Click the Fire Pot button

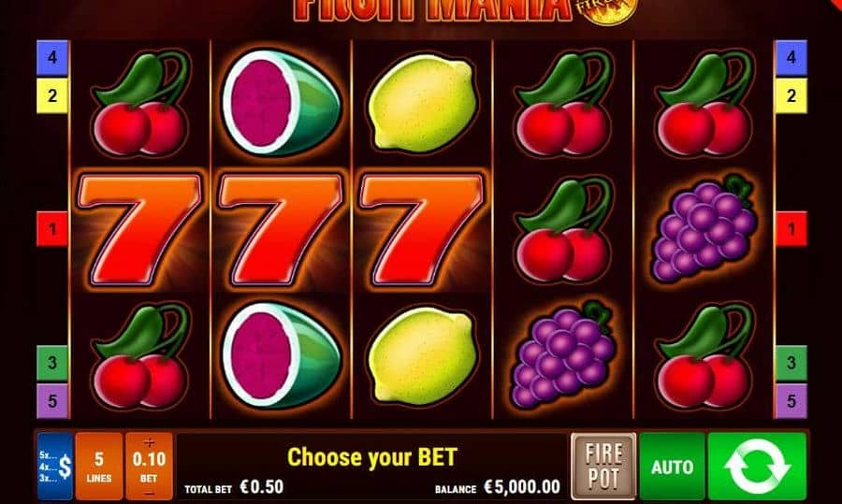pos(603,466)
